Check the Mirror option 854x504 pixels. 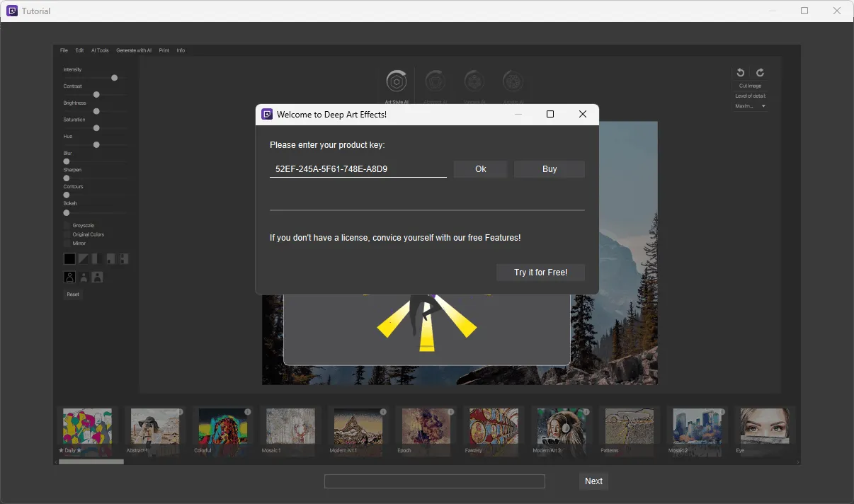pyautogui.click(x=67, y=243)
